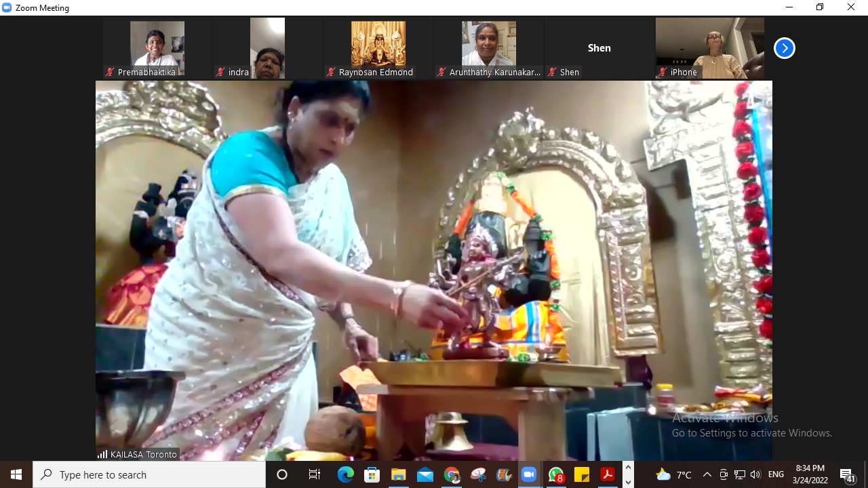
Task: Open the volume control speaker icon
Action: [x=755, y=474]
